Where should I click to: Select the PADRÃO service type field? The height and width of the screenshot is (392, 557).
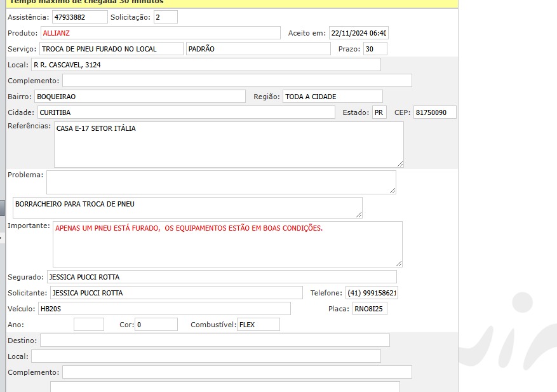pos(258,49)
